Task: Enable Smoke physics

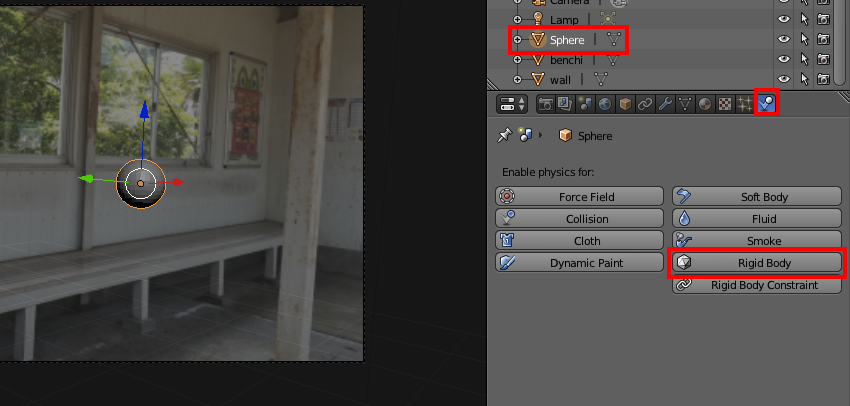Action: 757,240
